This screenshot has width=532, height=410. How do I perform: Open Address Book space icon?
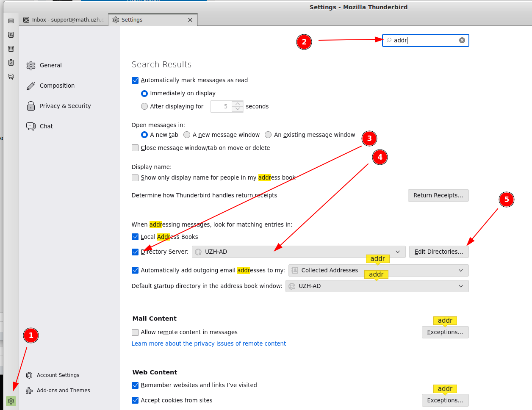[11, 35]
